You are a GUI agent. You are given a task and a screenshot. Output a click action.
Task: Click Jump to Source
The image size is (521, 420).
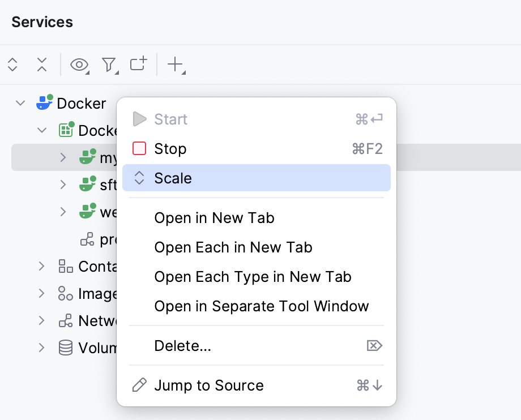click(208, 385)
